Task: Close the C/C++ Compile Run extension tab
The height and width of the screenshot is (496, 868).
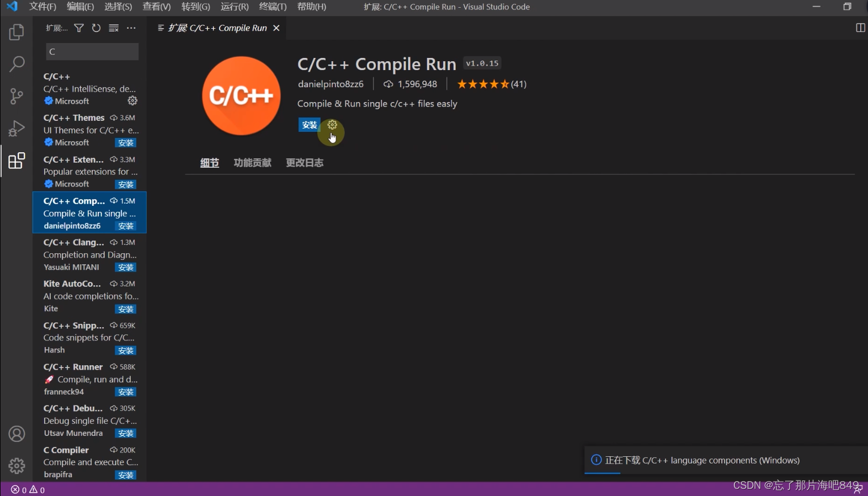Action: pyautogui.click(x=276, y=28)
